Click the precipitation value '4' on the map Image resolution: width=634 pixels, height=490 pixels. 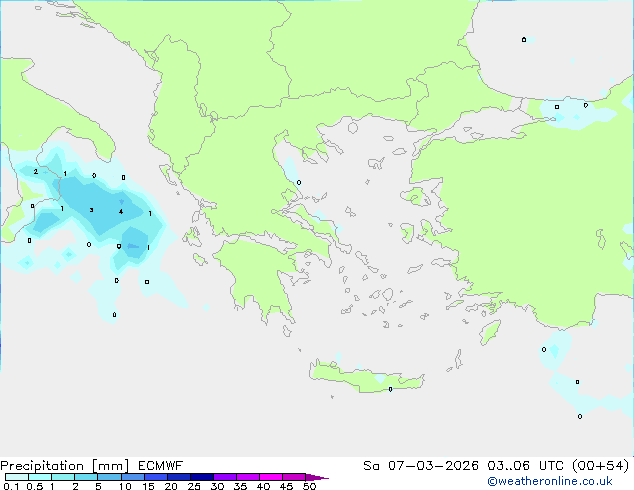(121, 211)
